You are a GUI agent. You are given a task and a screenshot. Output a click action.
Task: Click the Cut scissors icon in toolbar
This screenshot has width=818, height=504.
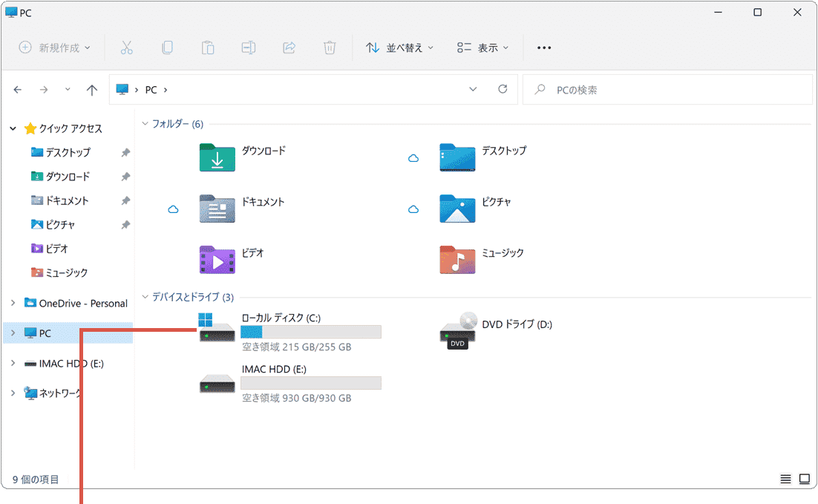tap(126, 48)
